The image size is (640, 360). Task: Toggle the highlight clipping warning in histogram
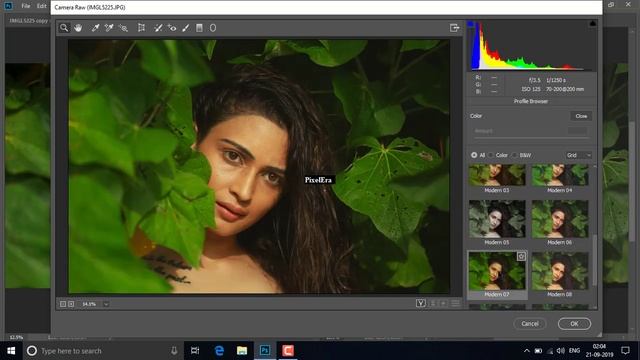pyautogui.click(x=592, y=24)
